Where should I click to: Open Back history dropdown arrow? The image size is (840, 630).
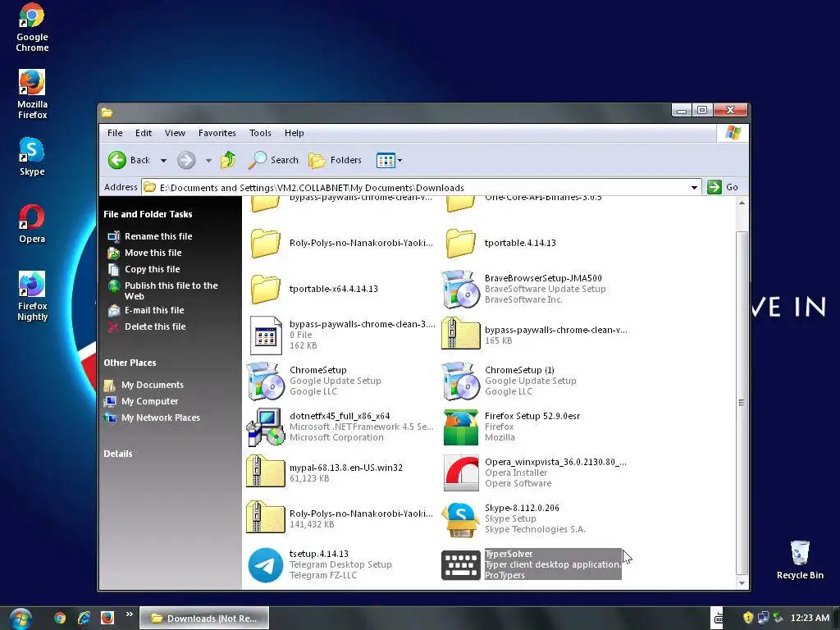[x=163, y=160]
